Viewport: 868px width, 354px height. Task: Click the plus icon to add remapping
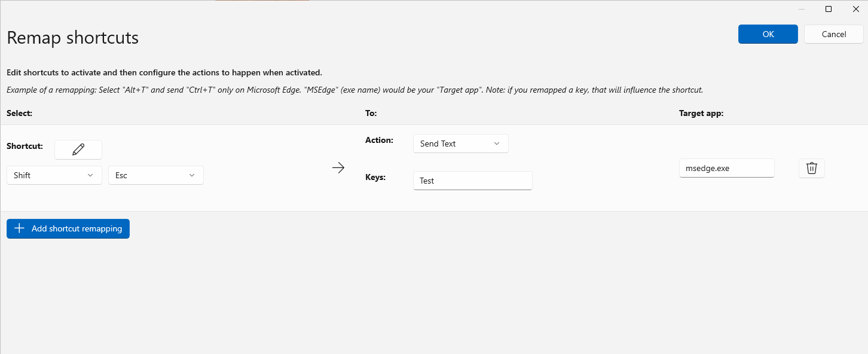19,228
